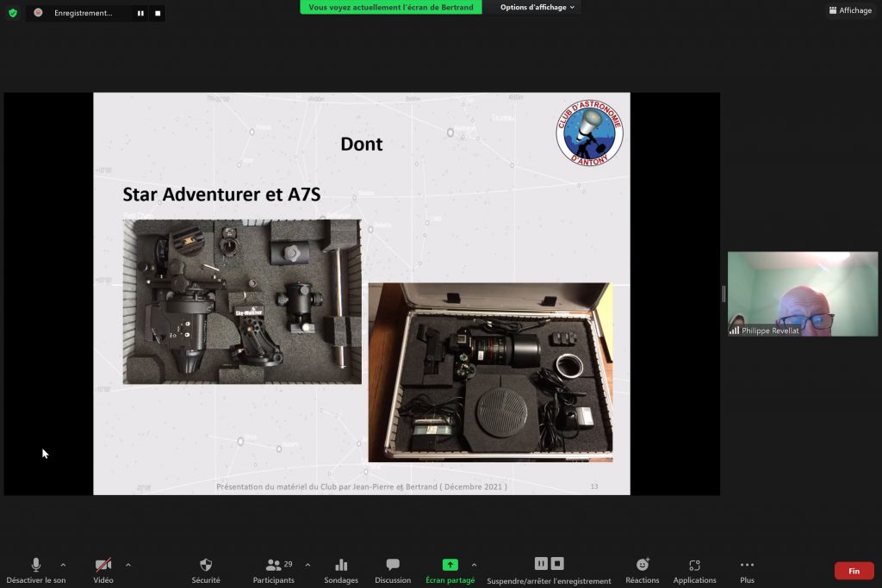Open the Plus more options menu

coord(747,571)
